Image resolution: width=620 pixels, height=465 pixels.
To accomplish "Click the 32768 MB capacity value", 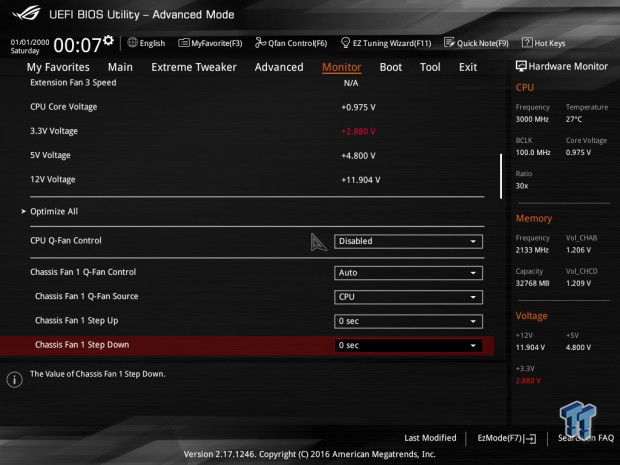I will 532,283.
